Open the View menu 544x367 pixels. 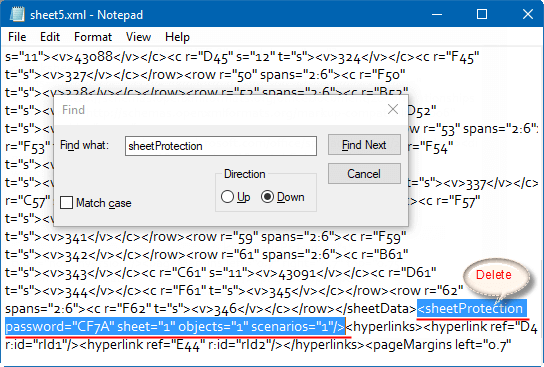(x=138, y=37)
